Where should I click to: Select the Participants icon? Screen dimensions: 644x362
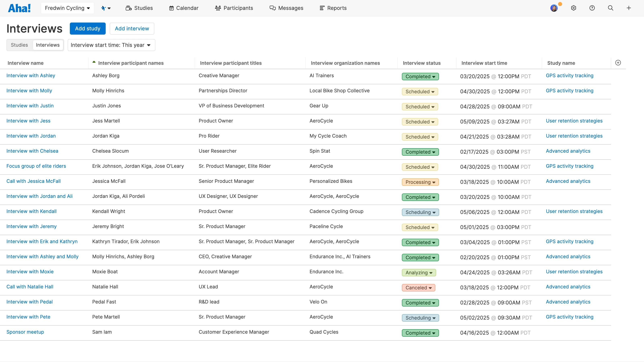coord(218,8)
